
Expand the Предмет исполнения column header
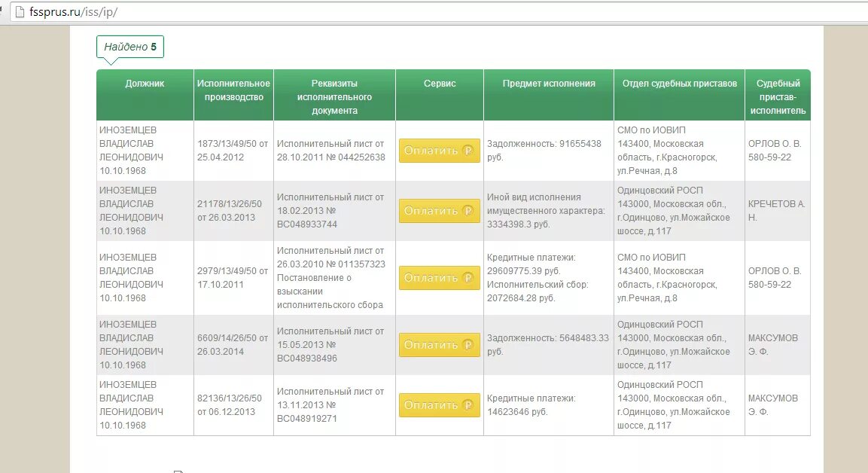coord(549,84)
